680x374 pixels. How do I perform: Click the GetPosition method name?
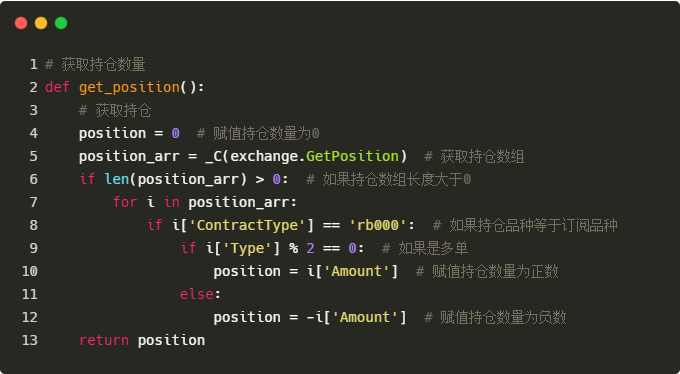click(x=353, y=156)
